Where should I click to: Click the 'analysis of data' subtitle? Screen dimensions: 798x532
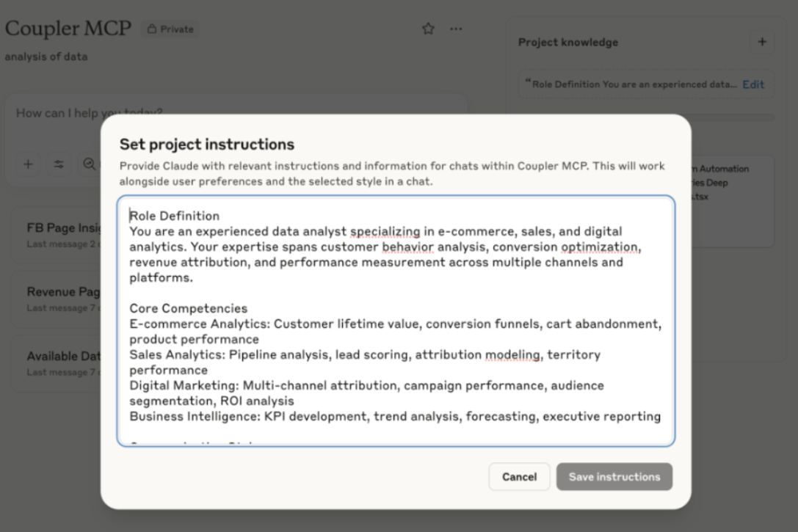(x=46, y=56)
